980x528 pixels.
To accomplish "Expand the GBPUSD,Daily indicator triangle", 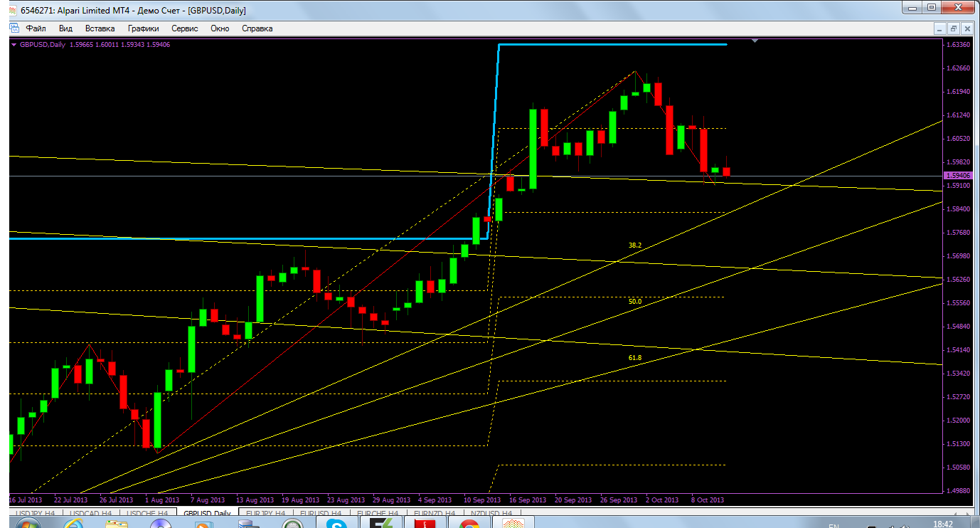I will point(14,44).
